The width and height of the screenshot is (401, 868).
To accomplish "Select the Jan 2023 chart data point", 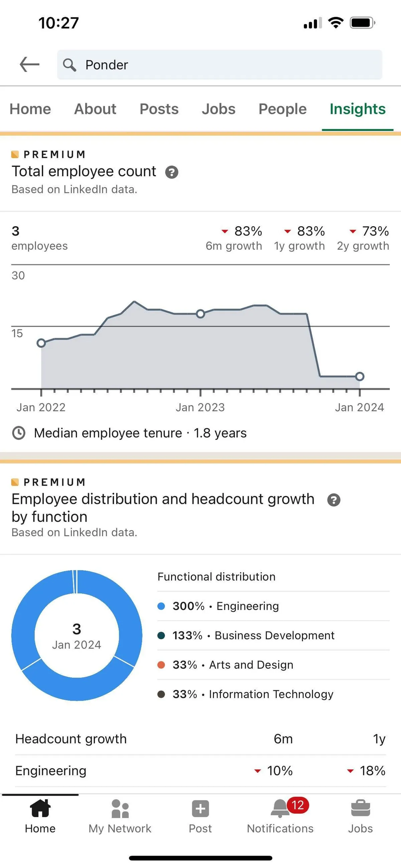I will 200,314.
